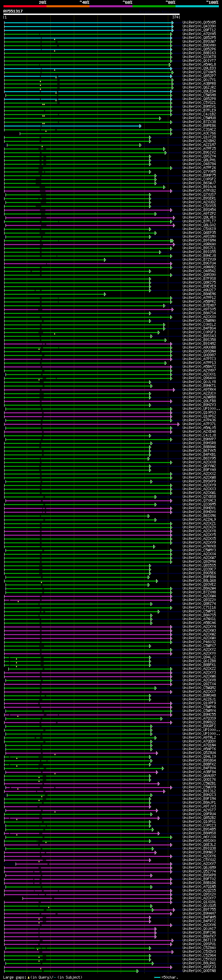
Task: Select hit label UniRef100_B7FLE9
Action: click(199, 110)
